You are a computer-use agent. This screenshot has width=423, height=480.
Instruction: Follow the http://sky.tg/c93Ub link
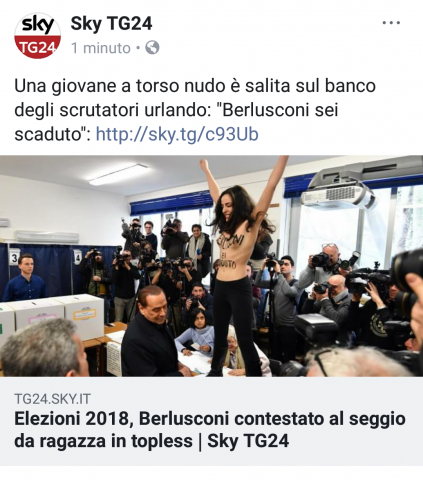(x=177, y=134)
